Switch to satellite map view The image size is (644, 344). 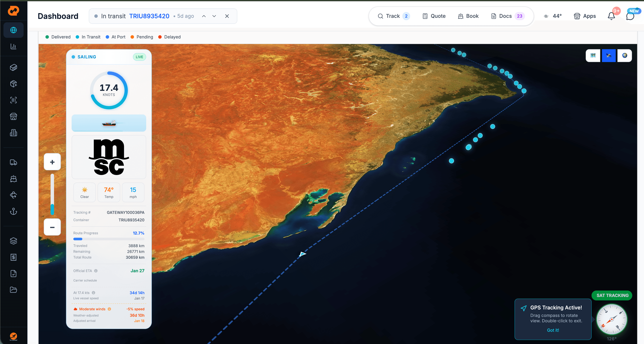point(608,55)
